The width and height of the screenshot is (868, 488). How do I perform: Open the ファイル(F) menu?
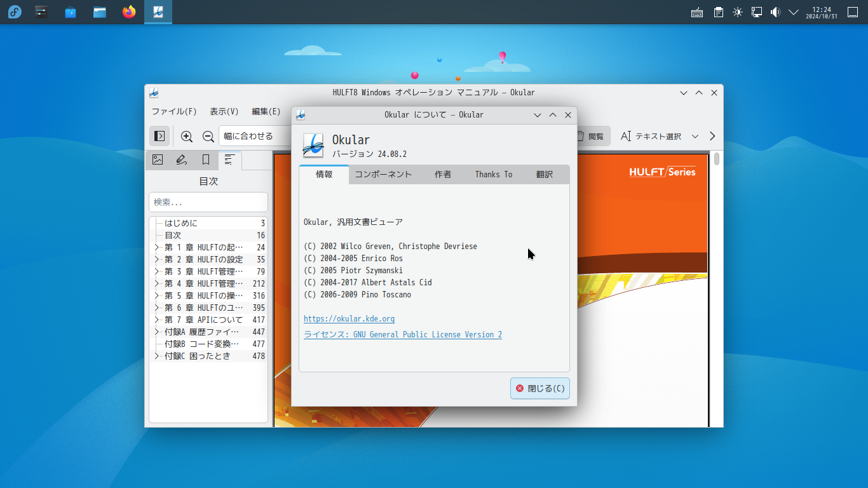click(174, 111)
